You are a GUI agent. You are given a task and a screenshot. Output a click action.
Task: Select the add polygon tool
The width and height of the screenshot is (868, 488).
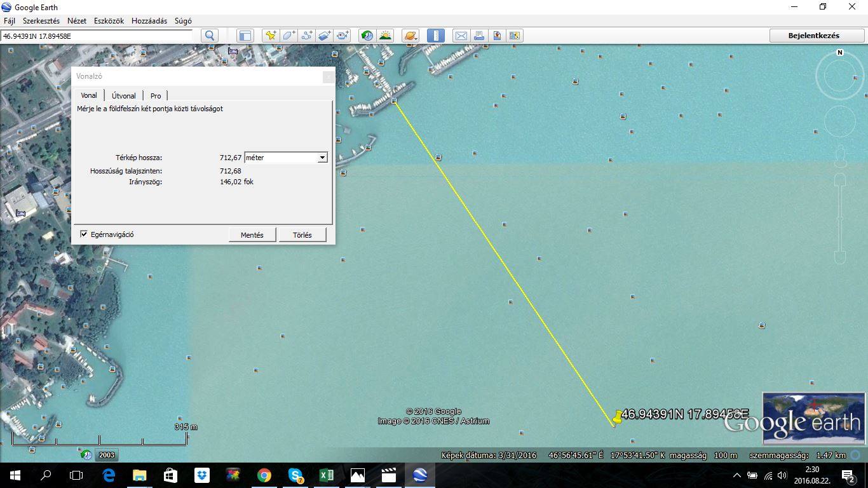(288, 36)
